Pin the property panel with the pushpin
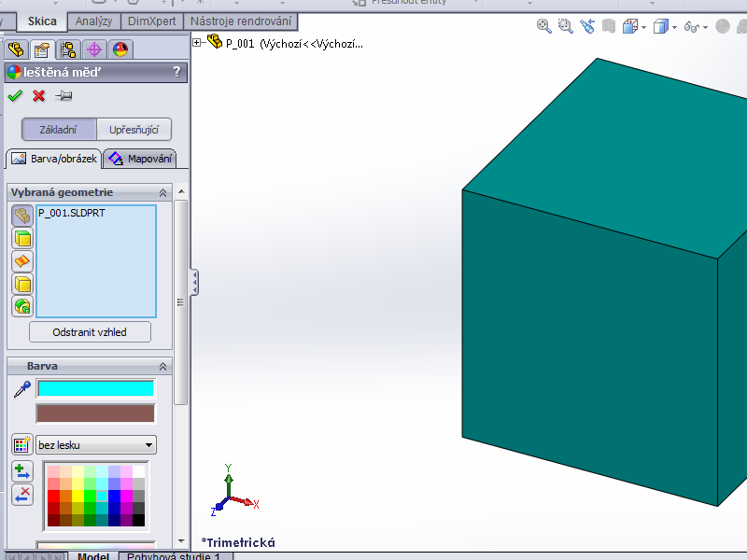This screenshot has width=747, height=560. click(63, 96)
